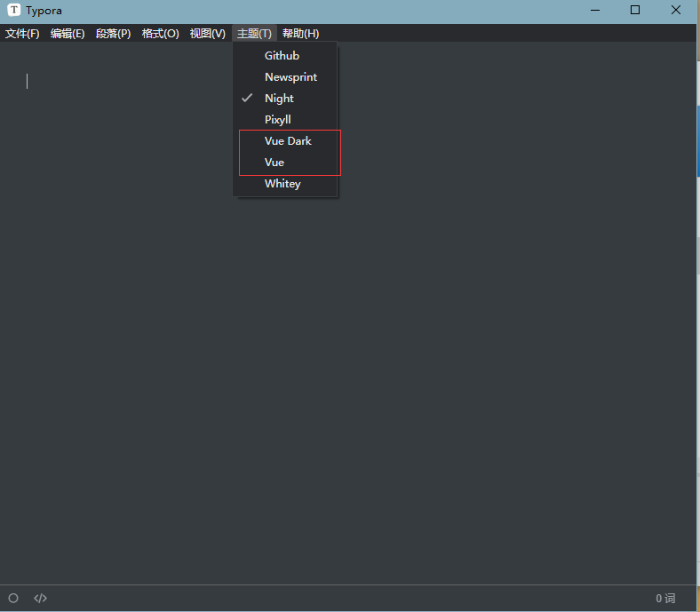Switch to the Vue Dark theme
Screen dimensions: 700x612
tap(285, 141)
